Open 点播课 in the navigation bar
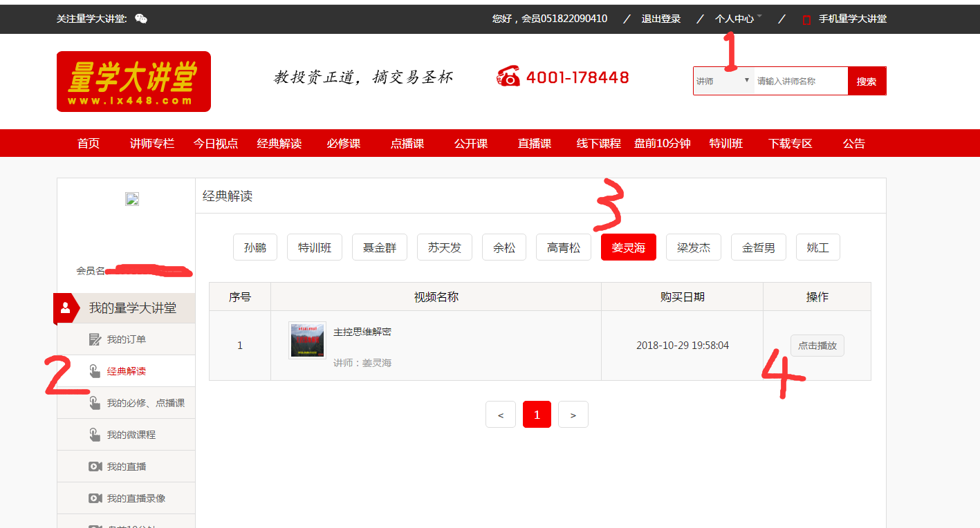Image resolution: width=980 pixels, height=528 pixels. click(407, 143)
